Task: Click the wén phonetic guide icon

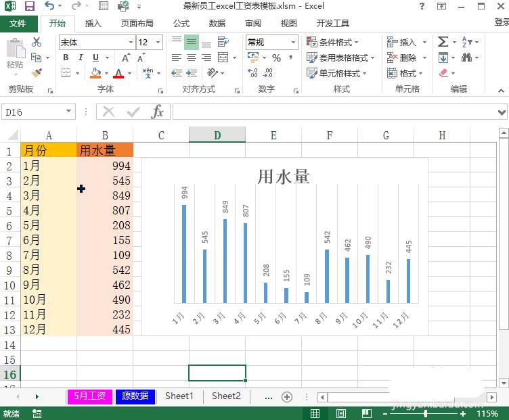Action: [x=148, y=73]
